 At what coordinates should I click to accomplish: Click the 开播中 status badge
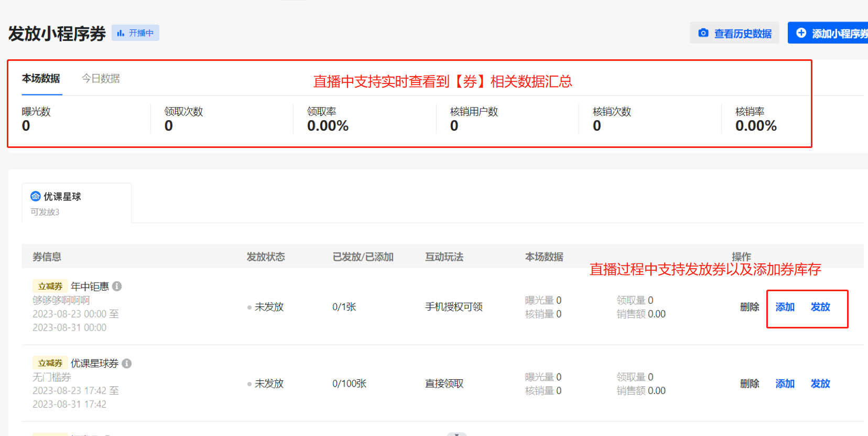[135, 33]
